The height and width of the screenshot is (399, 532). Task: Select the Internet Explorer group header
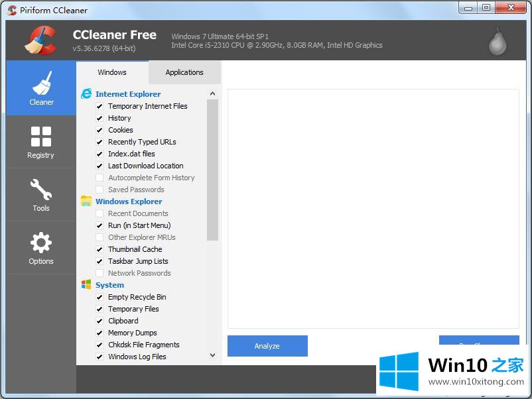pyautogui.click(x=128, y=94)
